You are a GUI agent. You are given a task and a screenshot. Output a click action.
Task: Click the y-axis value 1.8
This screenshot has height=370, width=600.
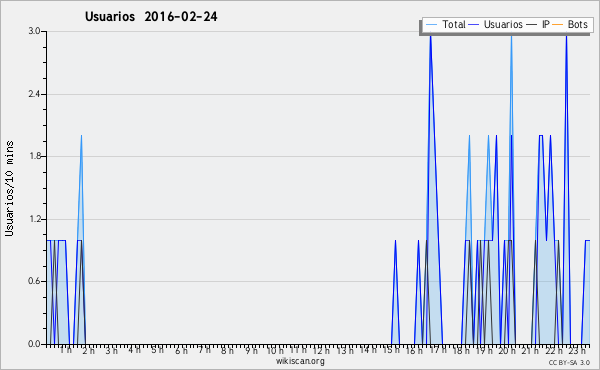click(x=34, y=156)
